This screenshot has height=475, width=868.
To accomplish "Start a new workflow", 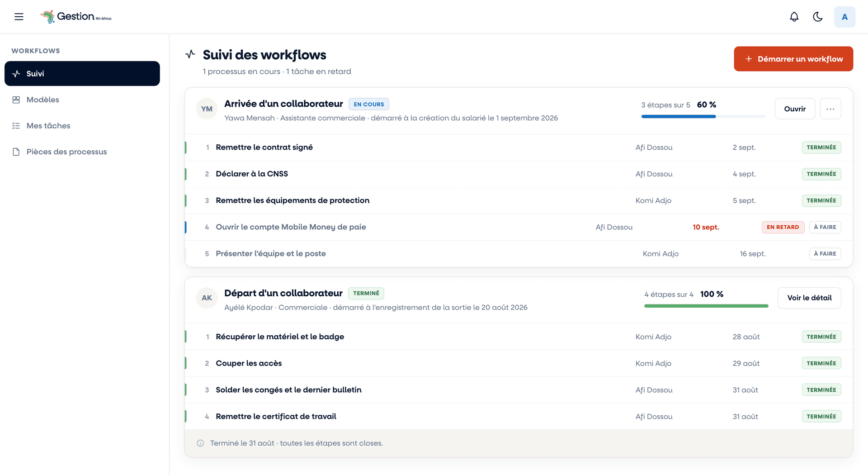I will [x=793, y=59].
